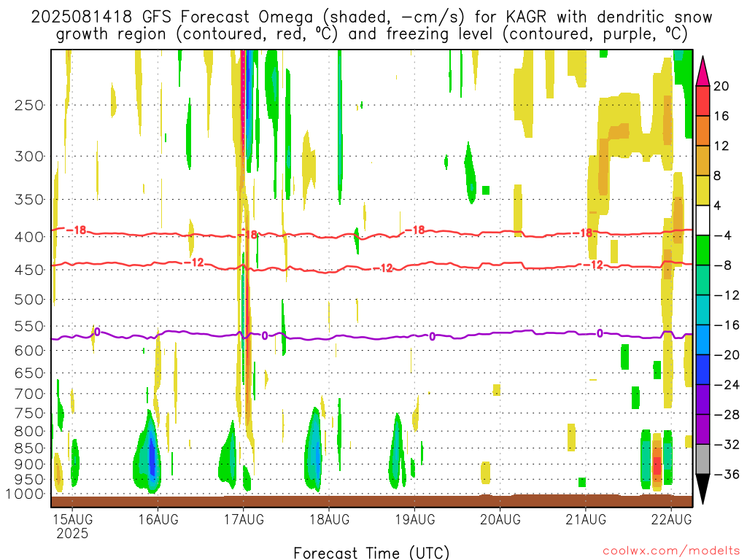Image resolution: width=747 pixels, height=560 pixels.
Task: Click the 'Forecast Time (UTC)' axis title
Action: pyautogui.click(x=371, y=553)
